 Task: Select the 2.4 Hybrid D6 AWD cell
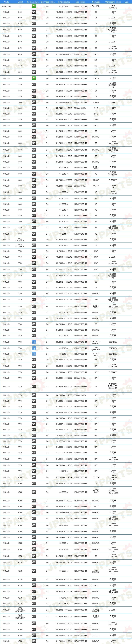tap(96, 342)
